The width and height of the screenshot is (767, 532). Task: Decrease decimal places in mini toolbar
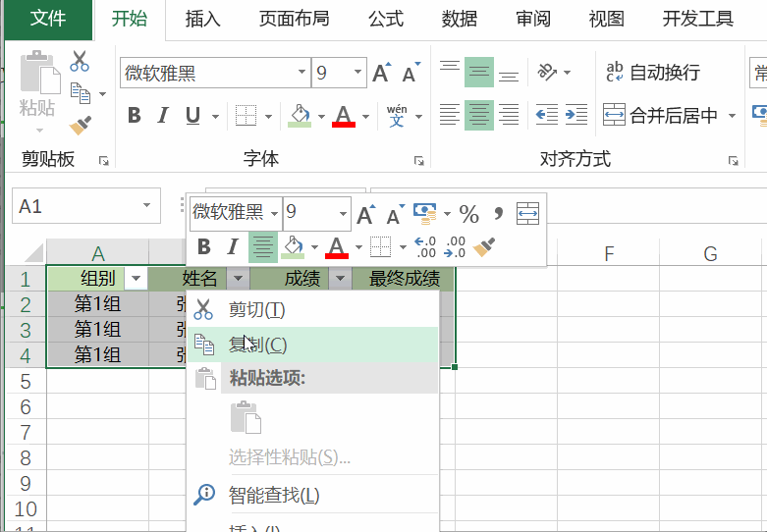455,247
